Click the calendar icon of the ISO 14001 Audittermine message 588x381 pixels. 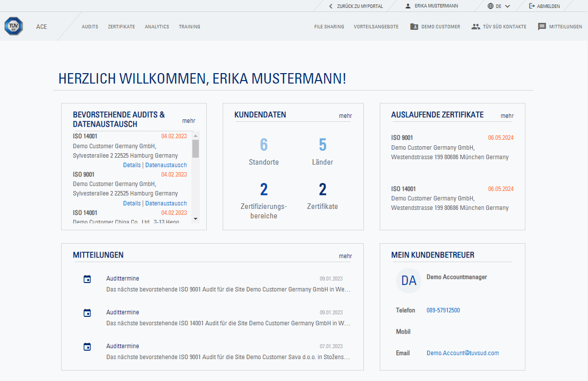click(x=87, y=313)
